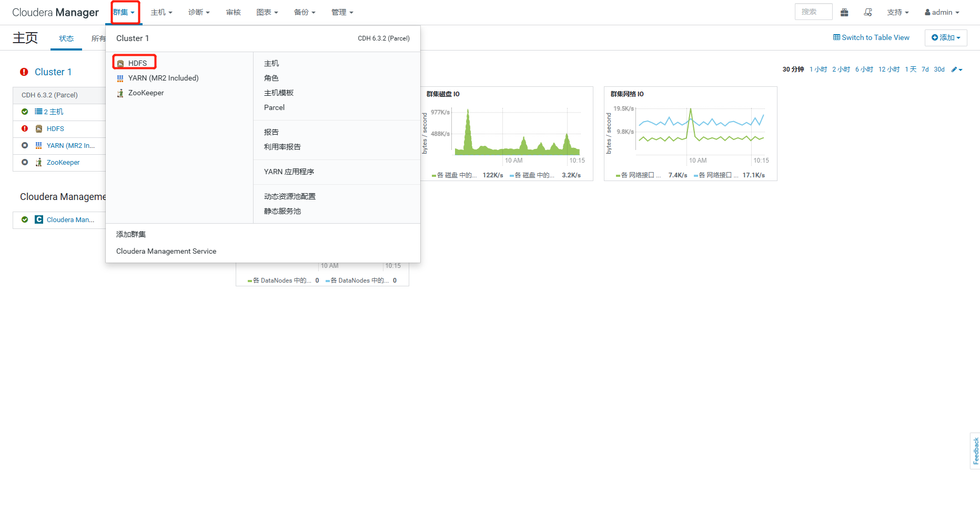Select YARN (MR2 Included) in cluster menu
The image size is (980, 510).
(164, 78)
